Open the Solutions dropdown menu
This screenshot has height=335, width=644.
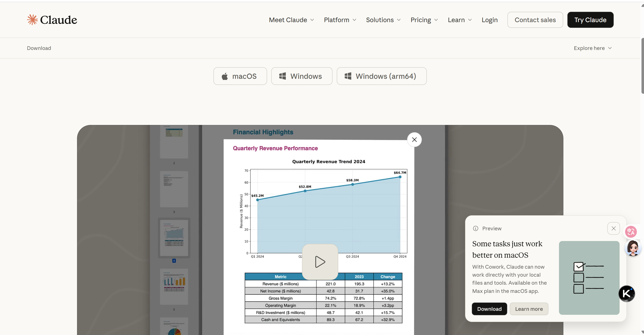pos(383,20)
